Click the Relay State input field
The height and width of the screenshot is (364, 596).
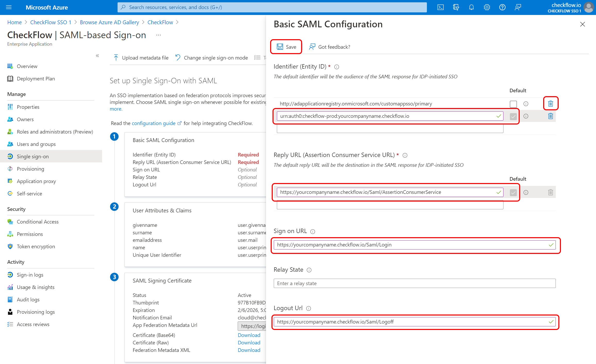[x=415, y=283]
